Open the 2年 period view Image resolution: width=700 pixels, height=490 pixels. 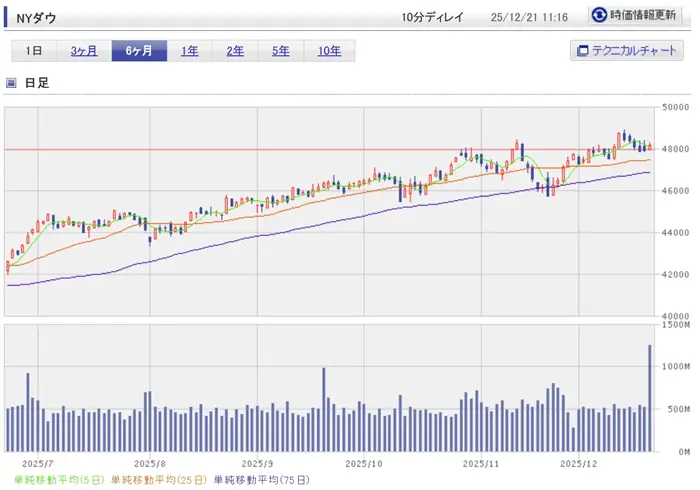[x=235, y=51]
